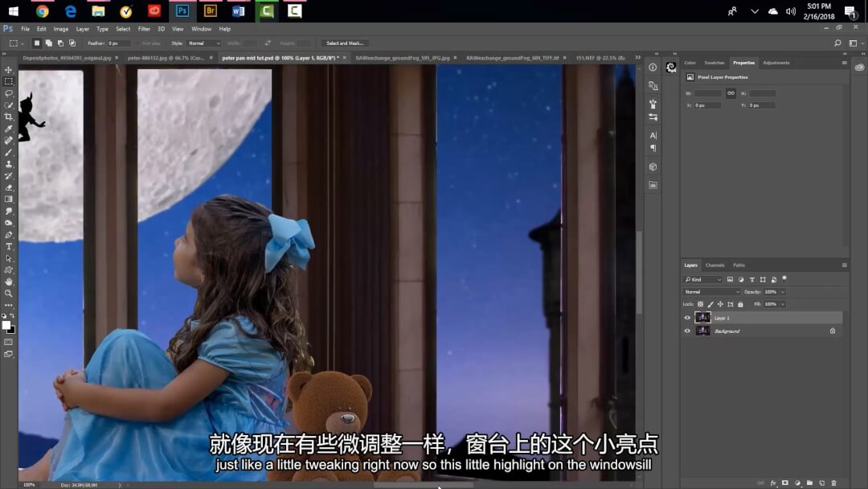Select the Rectangular Marquee tool in the toolbox
868x489 pixels.
coord(9,81)
